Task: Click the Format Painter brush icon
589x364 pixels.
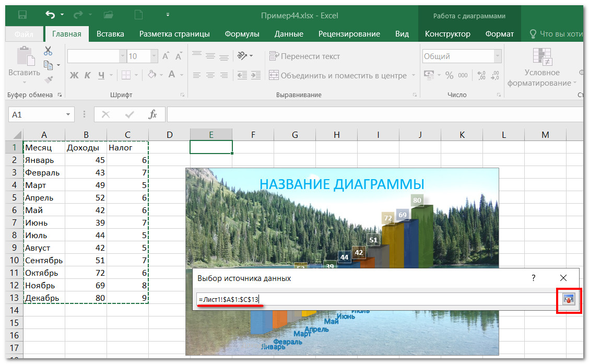Action: [x=48, y=80]
